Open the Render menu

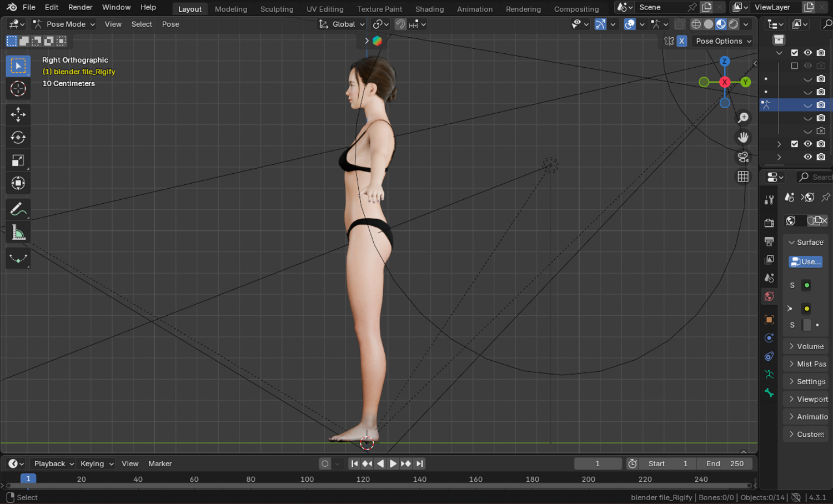click(81, 7)
